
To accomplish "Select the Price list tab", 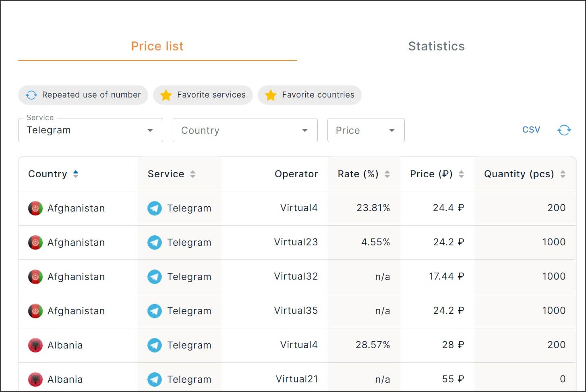I will [157, 46].
